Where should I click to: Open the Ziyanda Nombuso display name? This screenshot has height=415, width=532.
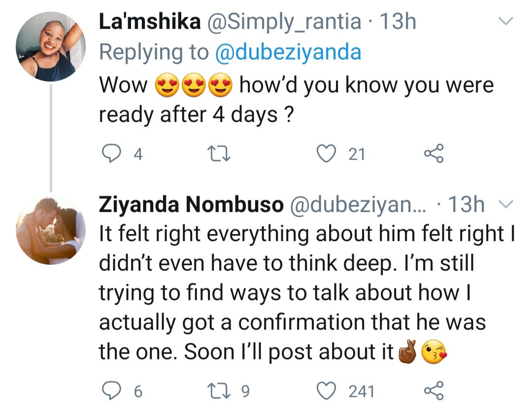coord(191,205)
